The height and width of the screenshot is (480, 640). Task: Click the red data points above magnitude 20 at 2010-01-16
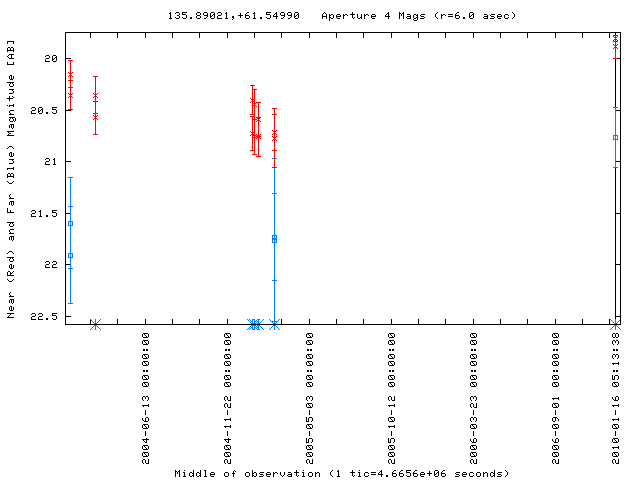click(616, 43)
